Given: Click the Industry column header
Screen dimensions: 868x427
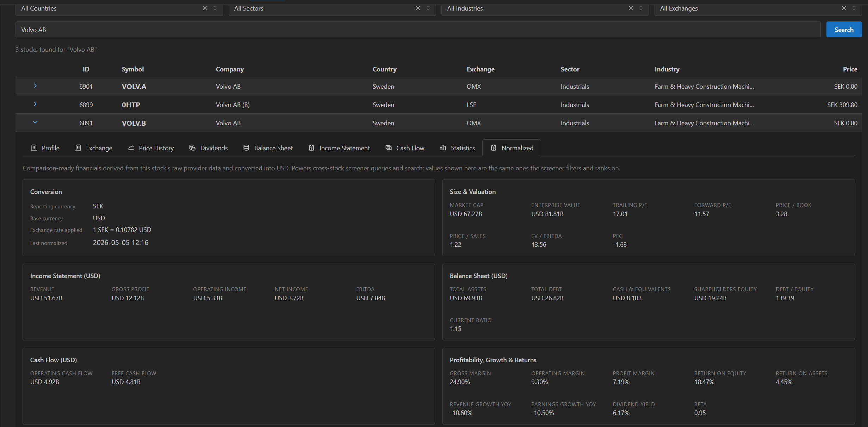Looking at the screenshot, I should coord(667,69).
